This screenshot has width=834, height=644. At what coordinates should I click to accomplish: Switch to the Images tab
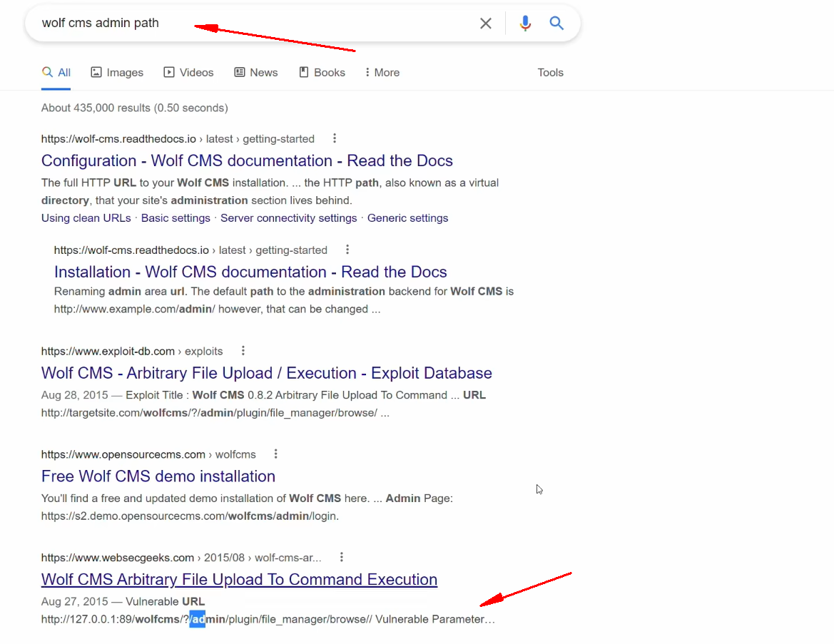point(117,72)
